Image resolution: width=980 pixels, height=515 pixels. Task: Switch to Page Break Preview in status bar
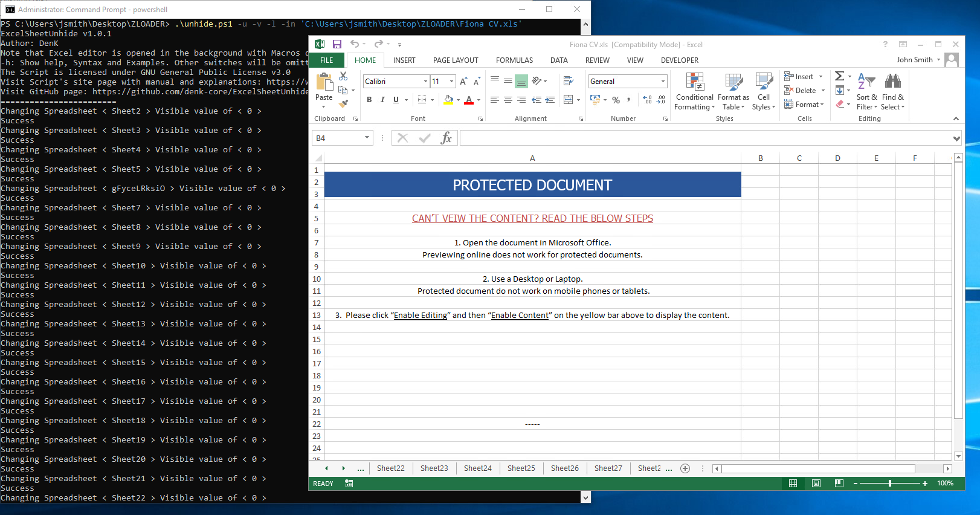click(x=839, y=484)
